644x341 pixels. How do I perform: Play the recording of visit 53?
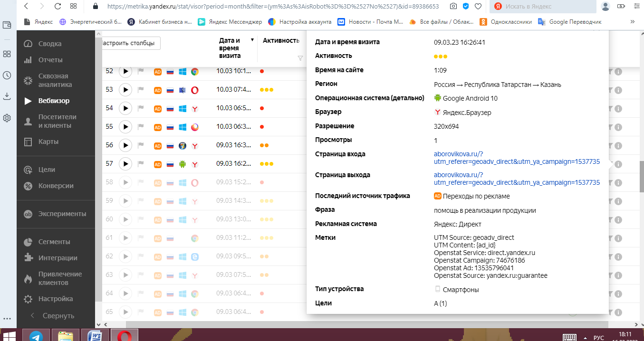tap(125, 90)
